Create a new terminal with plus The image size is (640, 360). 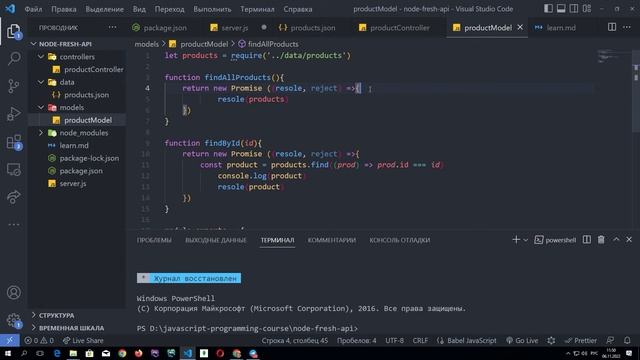[x=516, y=240]
